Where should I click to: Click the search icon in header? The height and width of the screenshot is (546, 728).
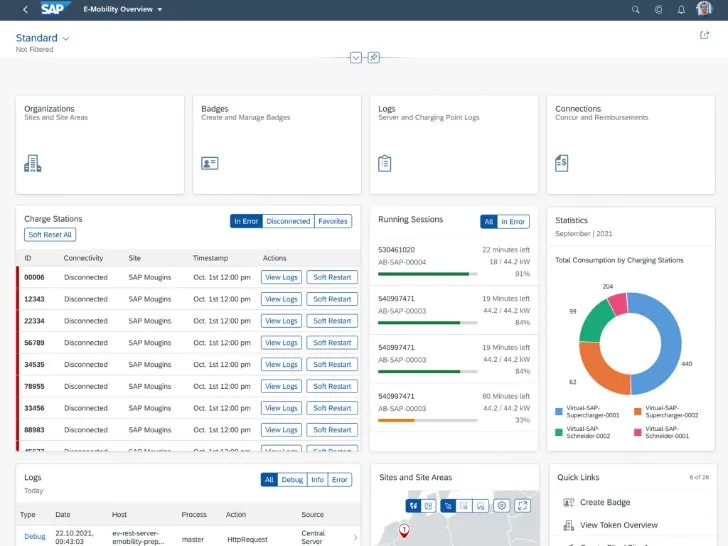(636, 9)
